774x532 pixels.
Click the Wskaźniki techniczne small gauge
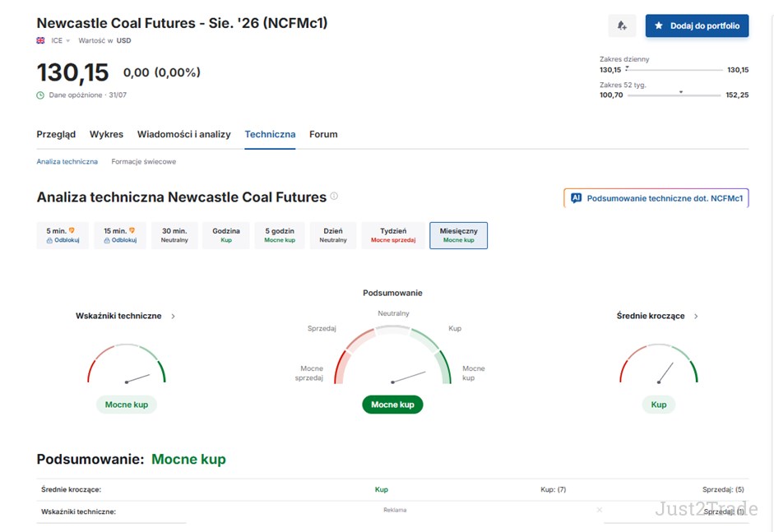(127, 363)
